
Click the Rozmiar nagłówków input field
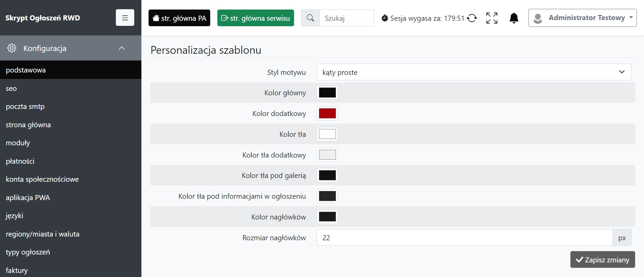point(464,238)
